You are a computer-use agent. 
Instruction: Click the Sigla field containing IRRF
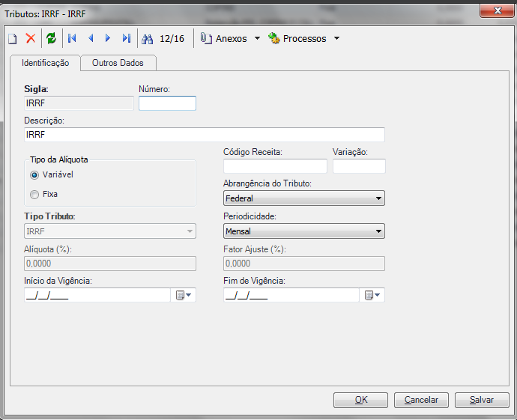pos(79,103)
